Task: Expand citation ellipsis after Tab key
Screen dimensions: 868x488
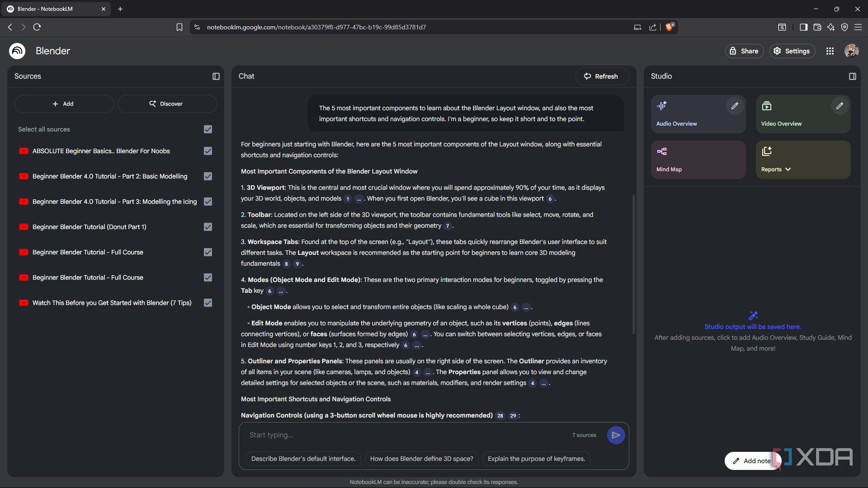Action: 281,291
